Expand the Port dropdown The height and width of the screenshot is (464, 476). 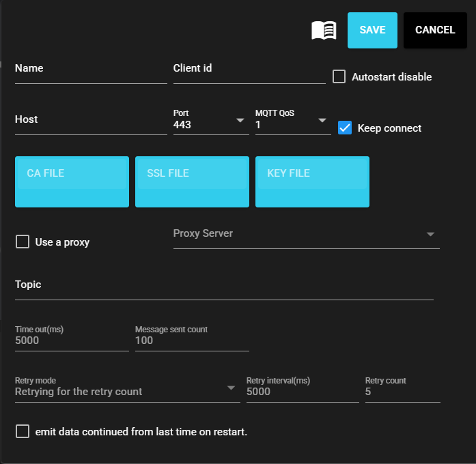(240, 121)
